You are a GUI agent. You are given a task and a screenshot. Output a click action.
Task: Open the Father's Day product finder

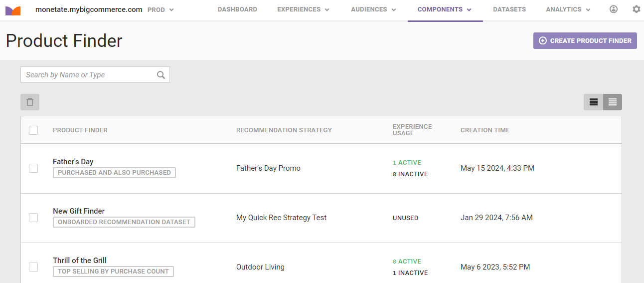pyautogui.click(x=73, y=162)
